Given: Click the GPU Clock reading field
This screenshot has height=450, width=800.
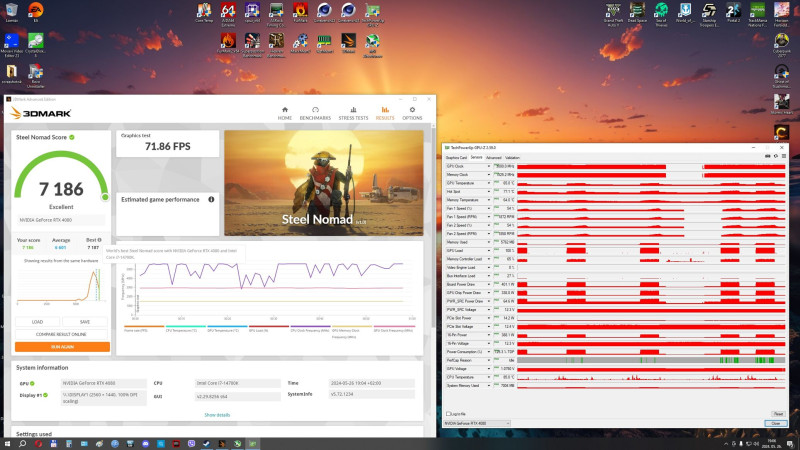Looking at the screenshot, I should [x=504, y=166].
